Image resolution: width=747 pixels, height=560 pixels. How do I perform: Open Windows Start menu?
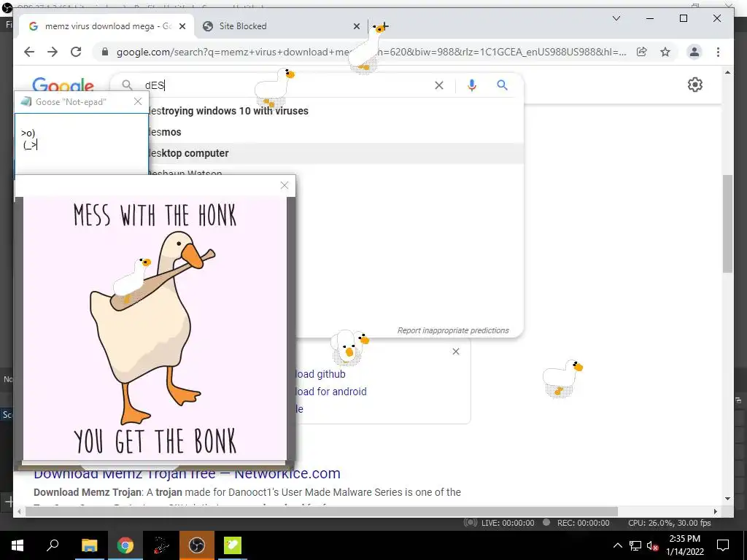click(18, 545)
